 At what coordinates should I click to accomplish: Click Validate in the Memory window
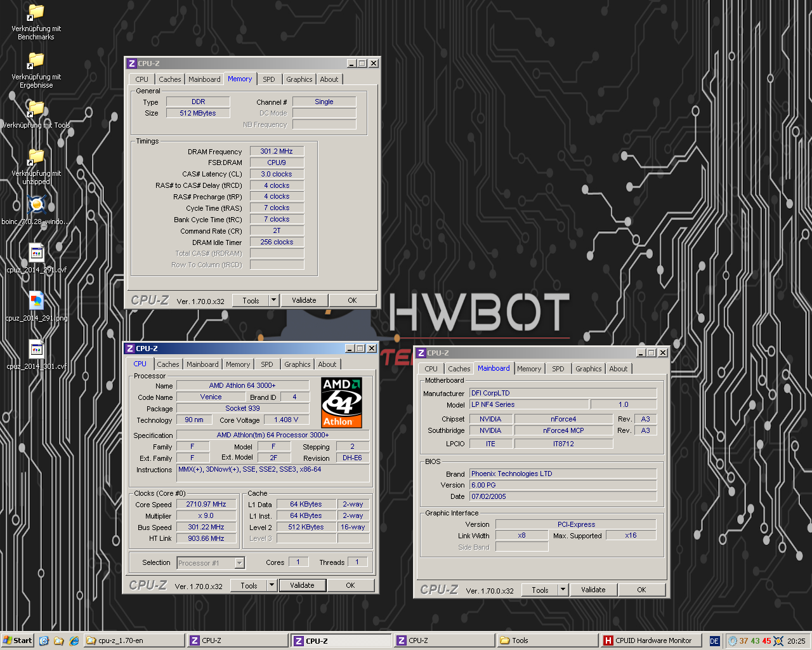coord(304,300)
